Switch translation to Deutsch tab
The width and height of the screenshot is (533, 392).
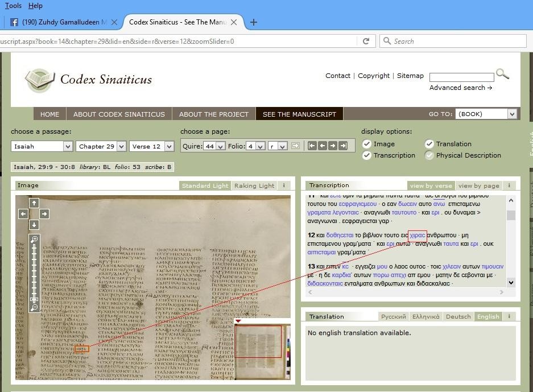click(x=458, y=316)
